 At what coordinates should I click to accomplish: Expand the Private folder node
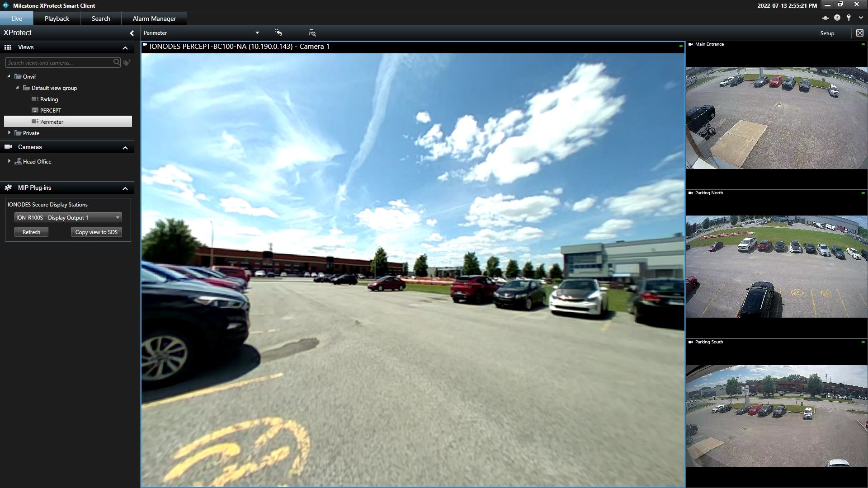pos(9,133)
